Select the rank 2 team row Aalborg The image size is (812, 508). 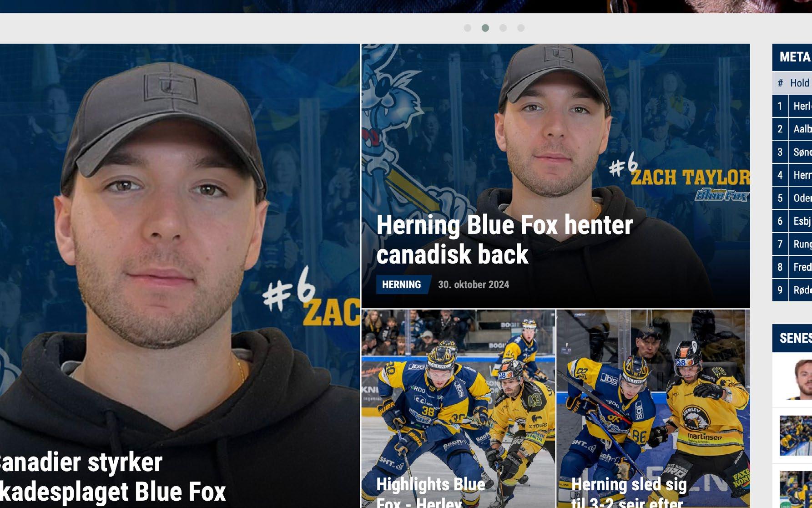tap(792, 129)
